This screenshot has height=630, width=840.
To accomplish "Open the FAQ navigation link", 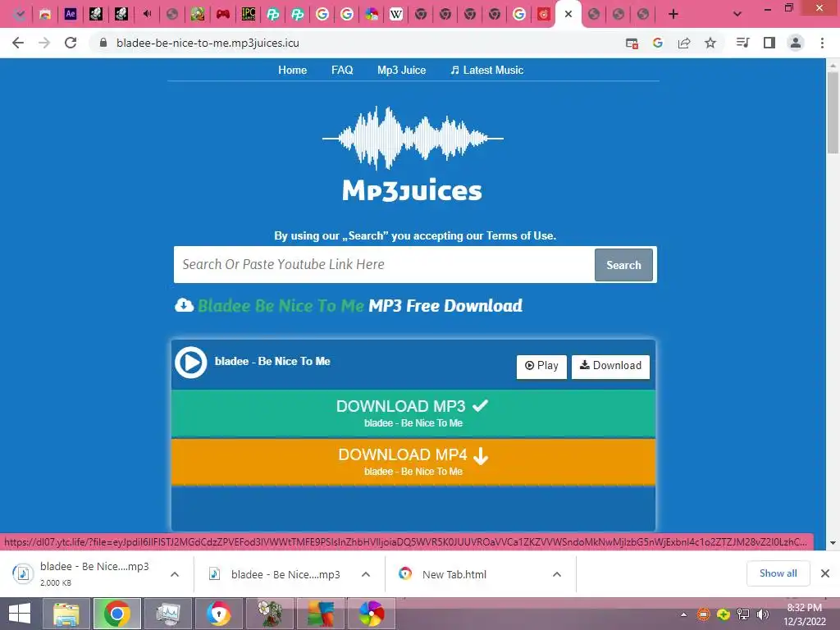I will 342,71.
